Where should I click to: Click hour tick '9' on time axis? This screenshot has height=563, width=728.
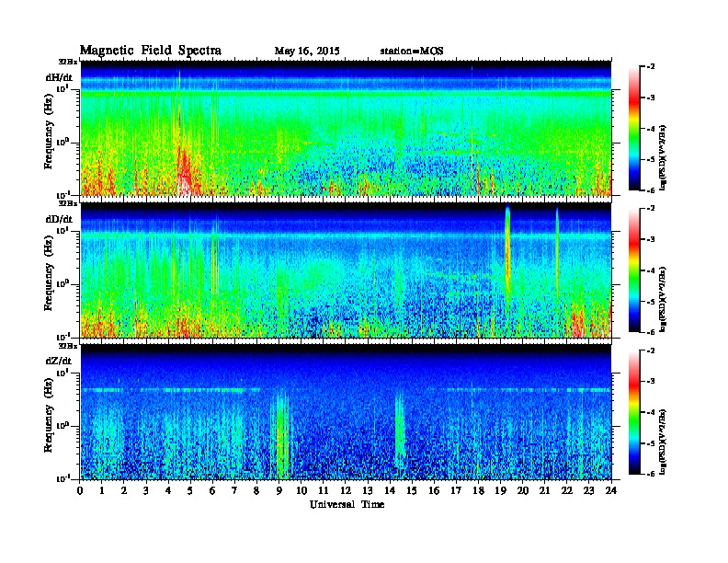[x=279, y=491]
